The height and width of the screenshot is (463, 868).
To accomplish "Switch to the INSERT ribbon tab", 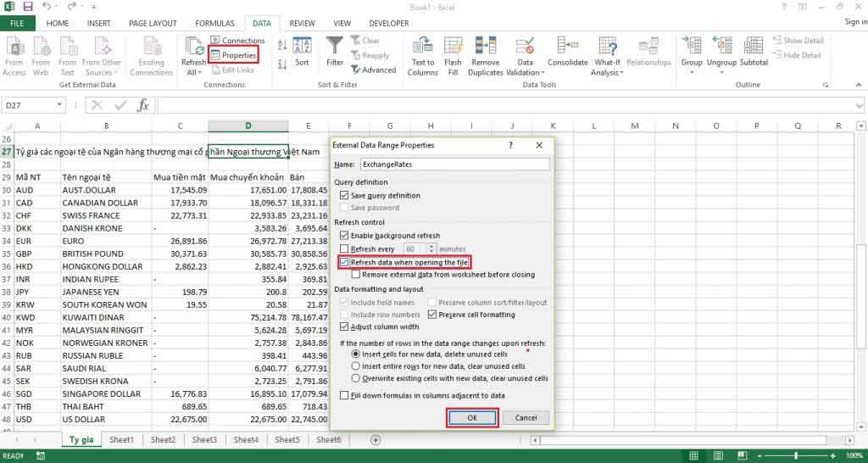I will tap(98, 23).
